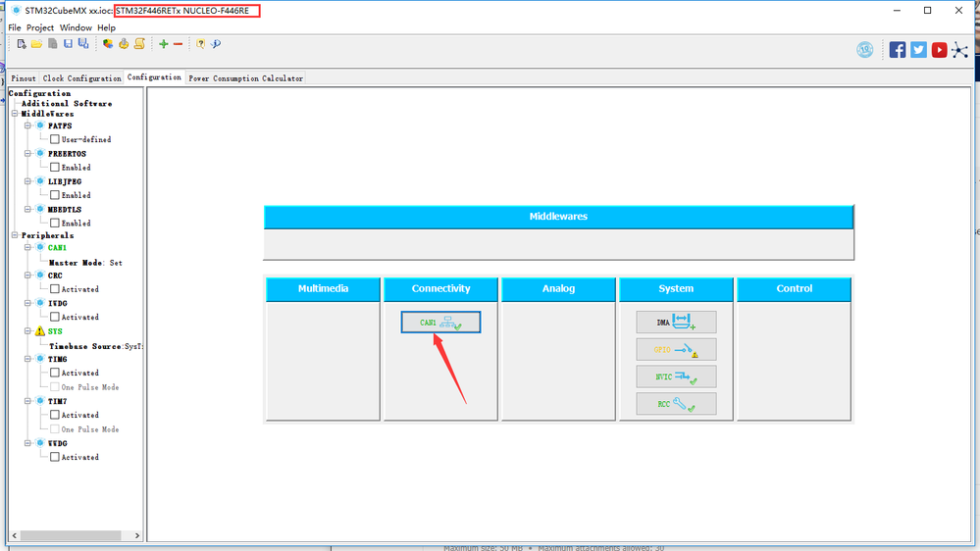
Task: Select the Timebase Source tree row
Action: click(x=95, y=346)
